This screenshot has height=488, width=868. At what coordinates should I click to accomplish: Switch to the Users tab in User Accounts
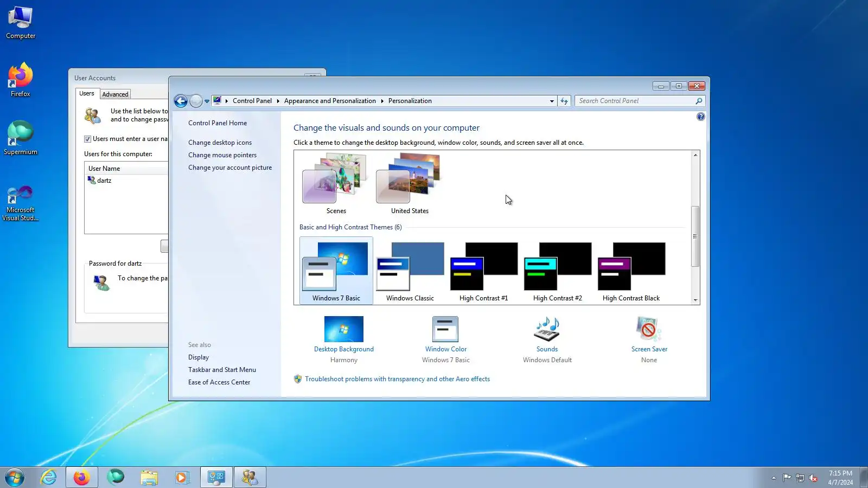pyautogui.click(x=87, y=94)
